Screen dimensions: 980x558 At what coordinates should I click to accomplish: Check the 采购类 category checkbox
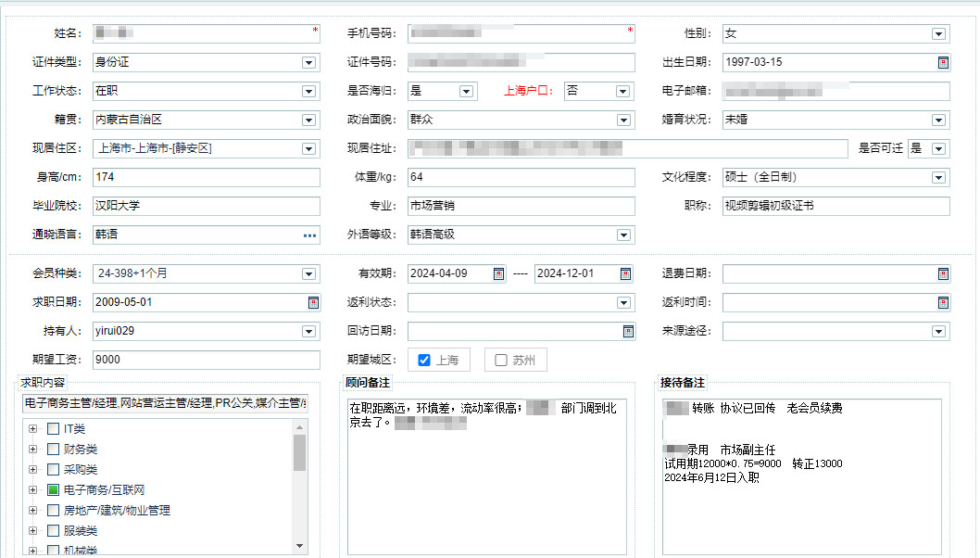tap(53, 469)
